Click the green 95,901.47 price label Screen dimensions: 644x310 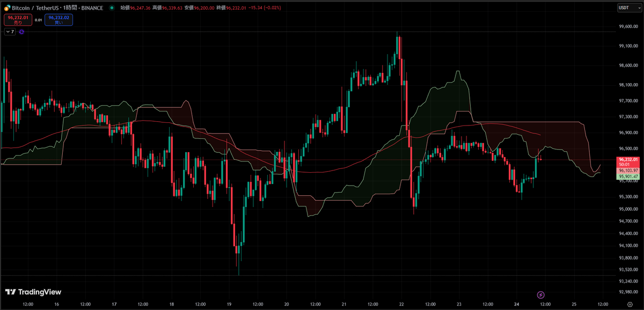[628, 176]
